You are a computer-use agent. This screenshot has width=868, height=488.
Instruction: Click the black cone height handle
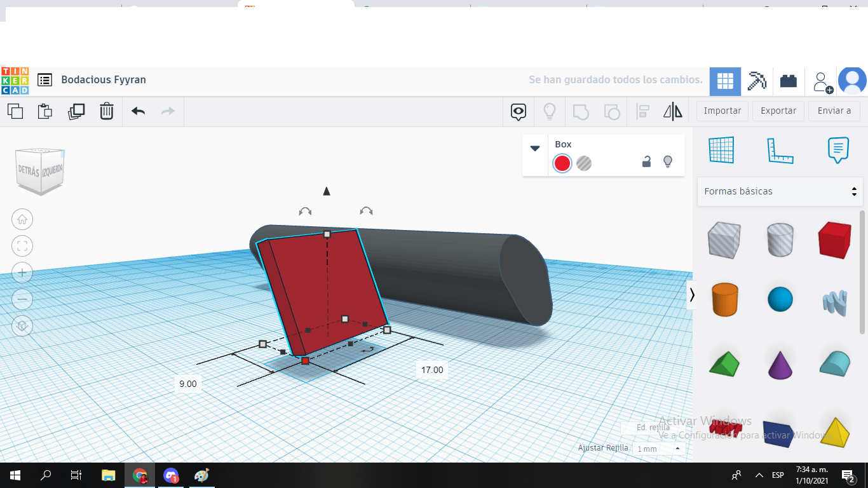tap(327, 191)
